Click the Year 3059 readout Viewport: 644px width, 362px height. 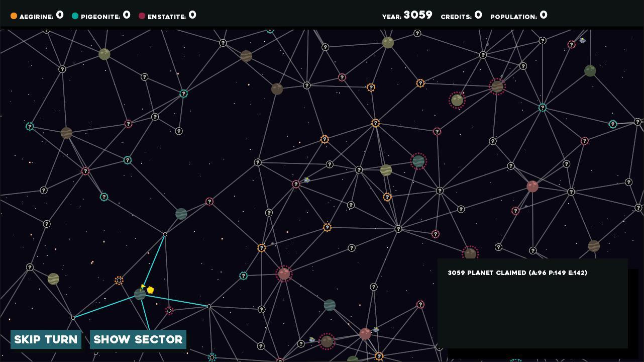pos(407,15)
